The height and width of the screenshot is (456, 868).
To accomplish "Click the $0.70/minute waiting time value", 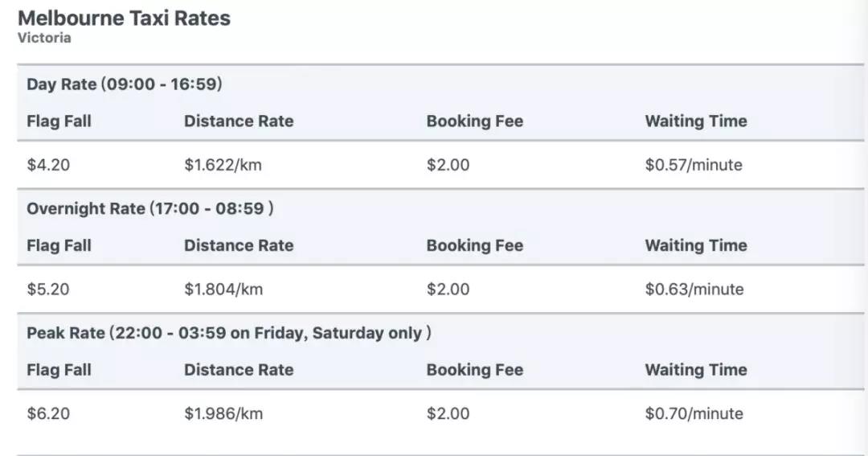I will click(694, 413).
